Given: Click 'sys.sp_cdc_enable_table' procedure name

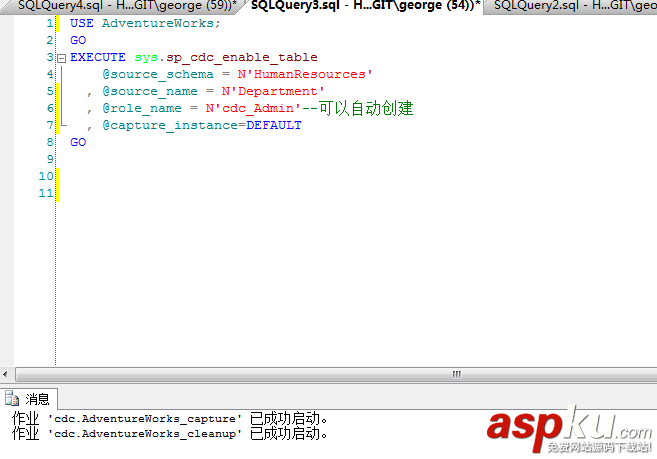Looking at the screenshot, I should click(226, 57).
